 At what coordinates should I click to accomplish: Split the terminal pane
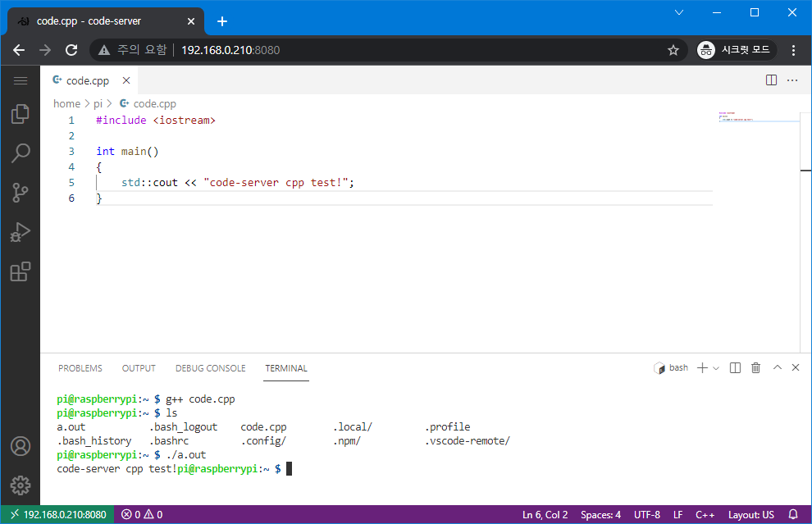click(736, 367)
